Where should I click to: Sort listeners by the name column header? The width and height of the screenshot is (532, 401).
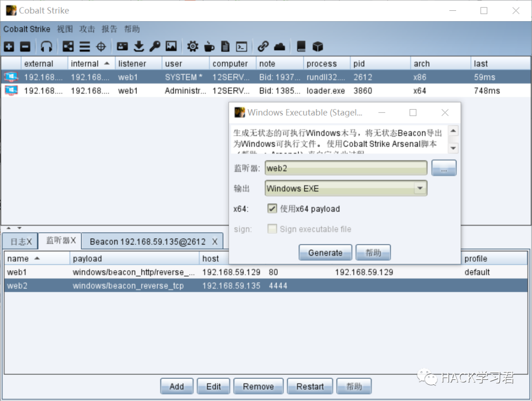[x=37, y=259]
